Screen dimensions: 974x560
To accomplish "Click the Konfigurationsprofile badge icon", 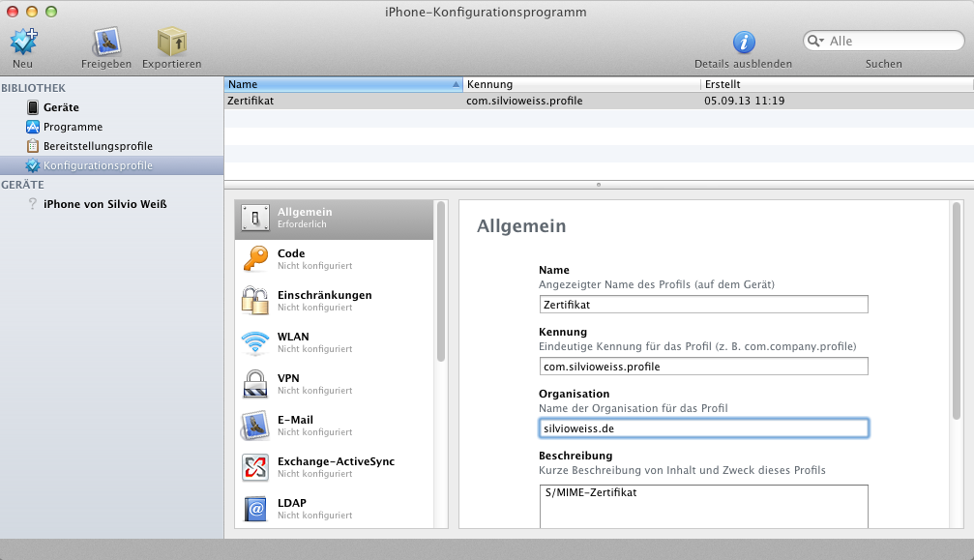I will pos(33,165).
